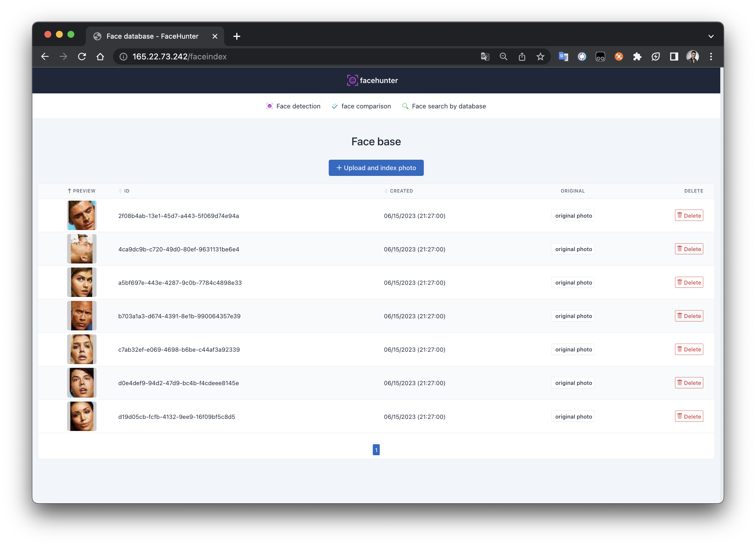Open preview thumbnail for ID a5bf697e
The image size is (756, 546).
(82, 282)
